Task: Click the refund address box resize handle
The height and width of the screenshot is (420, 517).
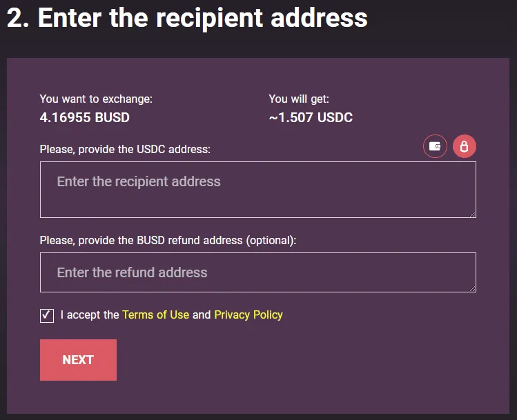Action: (x=473, y=288)
